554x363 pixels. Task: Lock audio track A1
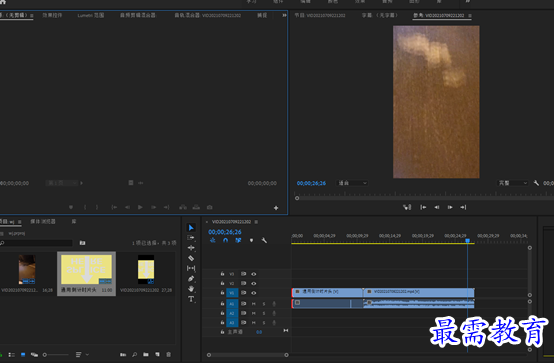coord(222,304)
